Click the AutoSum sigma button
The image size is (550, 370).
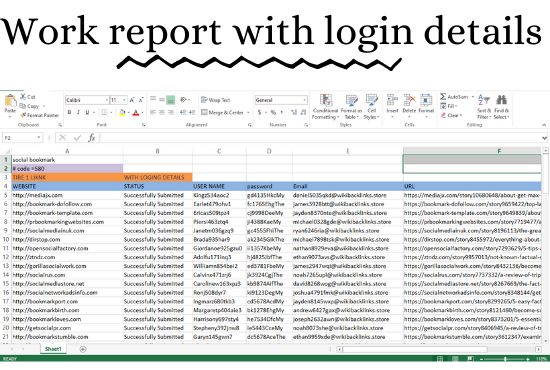click(x=454, y=96)
